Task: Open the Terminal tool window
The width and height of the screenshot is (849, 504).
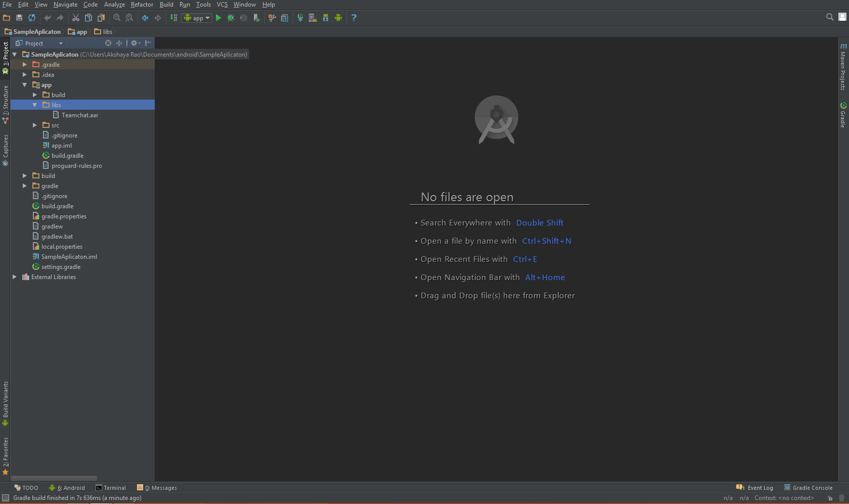Action: click(111, 488)
